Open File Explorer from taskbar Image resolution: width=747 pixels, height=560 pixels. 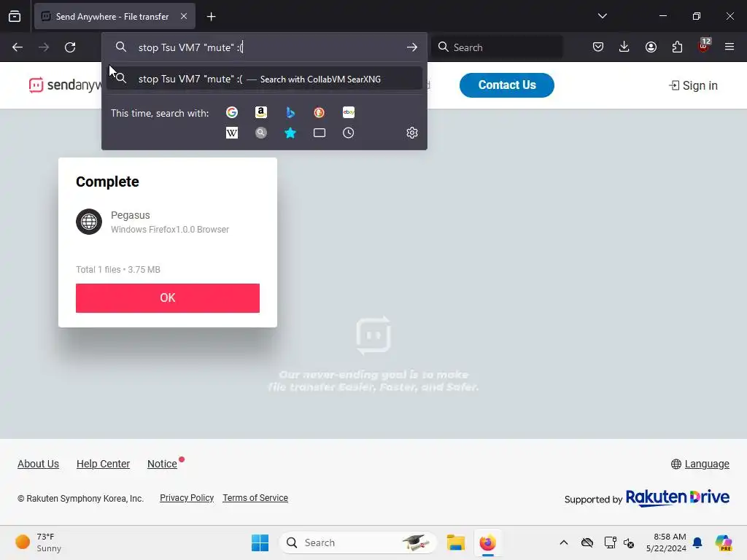[x=455, y=542]
